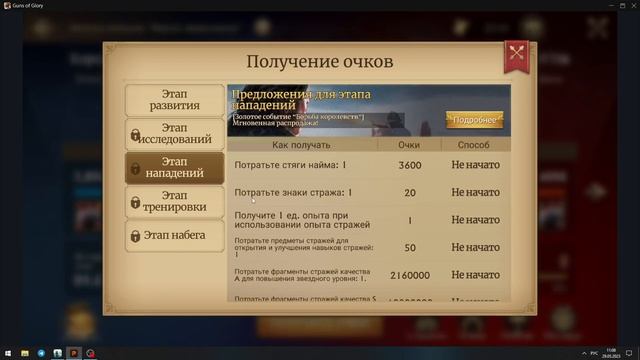Click the Подробнее button on banner
The height and width of the screenshot is (360, 640).
(474, 120)
